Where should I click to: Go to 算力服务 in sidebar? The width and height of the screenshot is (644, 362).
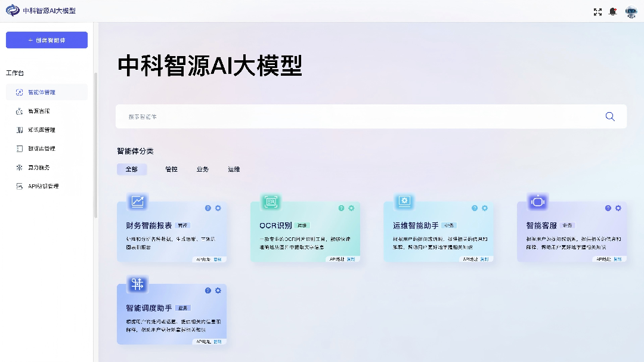tap(39, 168)
